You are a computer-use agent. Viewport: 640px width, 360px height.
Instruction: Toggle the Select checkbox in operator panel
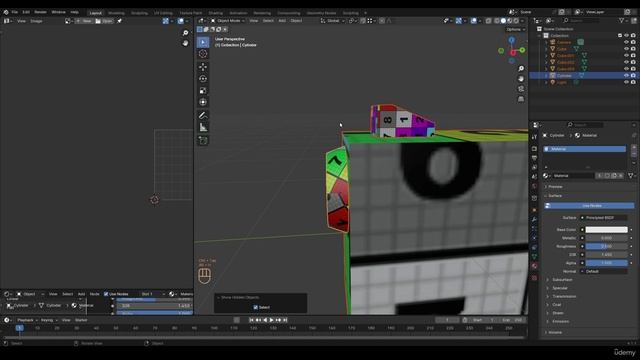[256, 307]
